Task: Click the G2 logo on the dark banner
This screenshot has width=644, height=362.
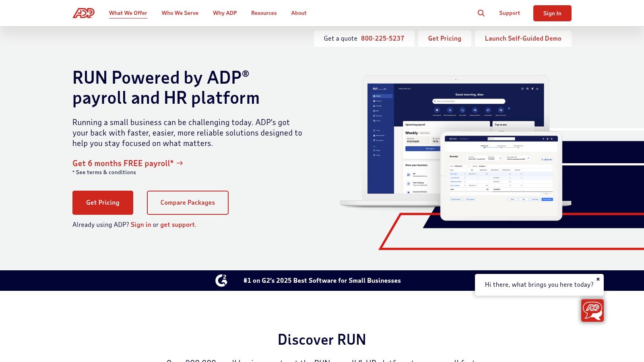Action: 221,281
